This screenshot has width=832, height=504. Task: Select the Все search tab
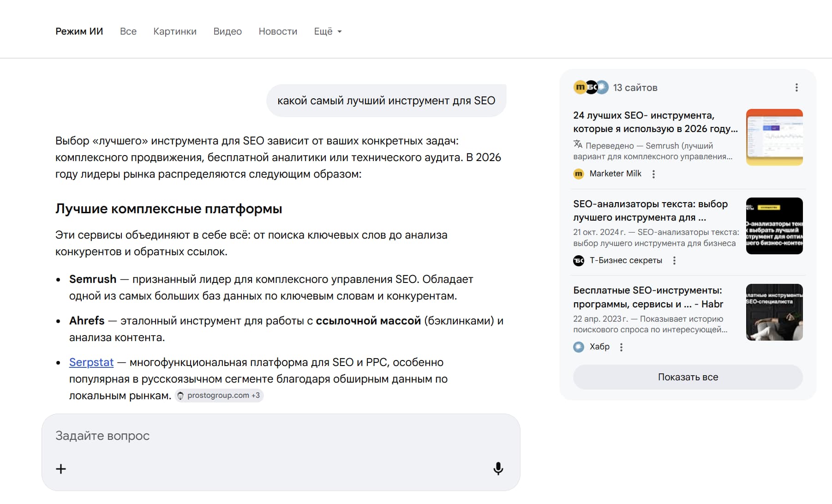128,31
